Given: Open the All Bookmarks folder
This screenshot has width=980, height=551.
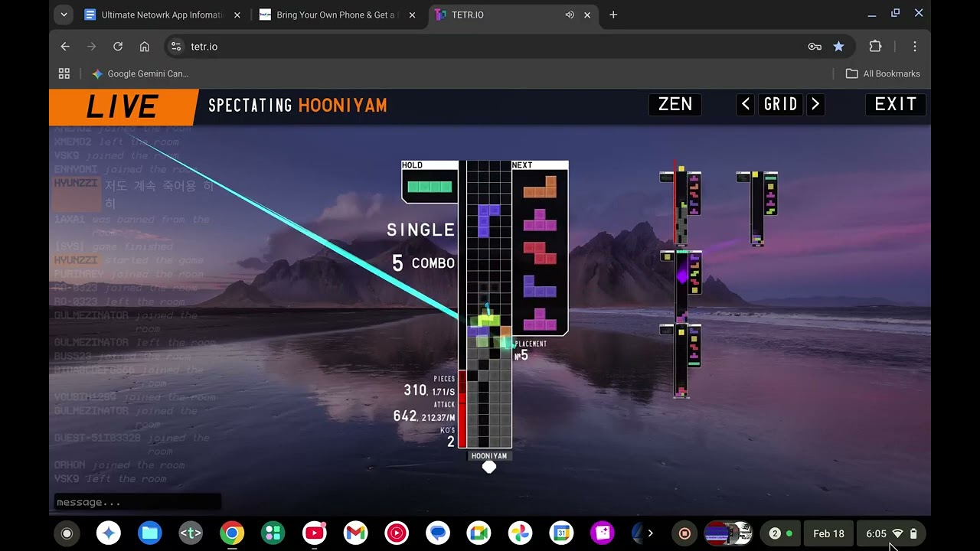Looking at the screenshot, I should pos(883,73).
